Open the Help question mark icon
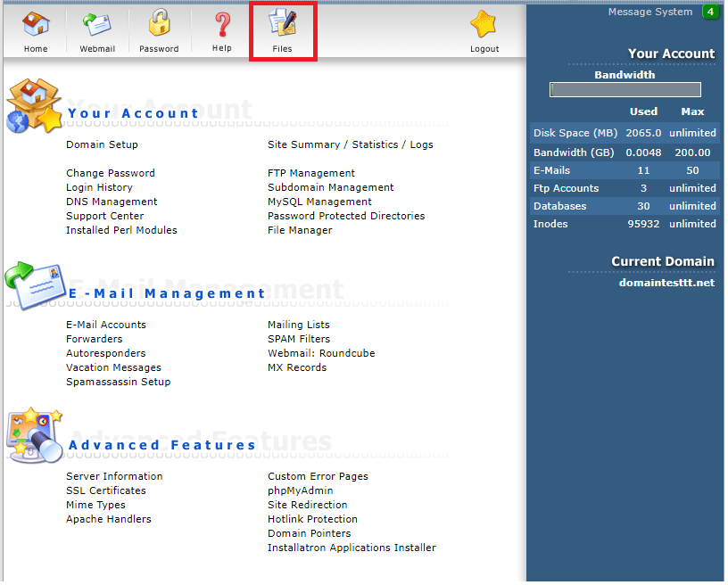 [222, 25]
